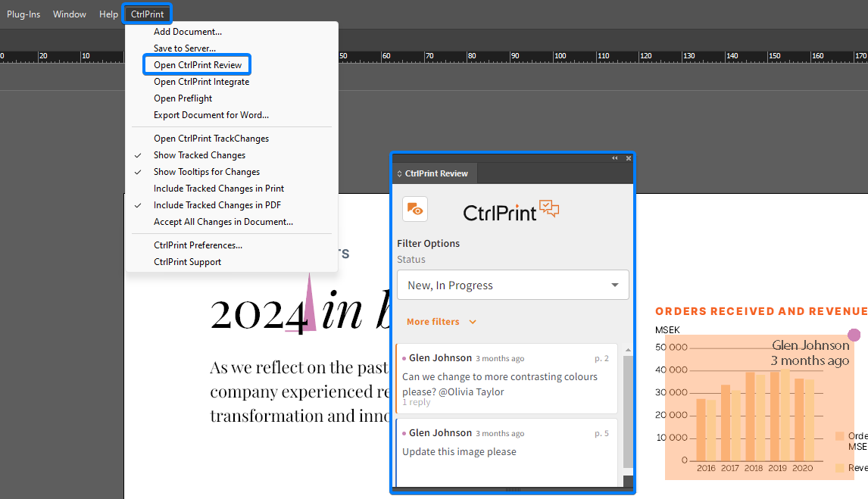The height and width of the screenshot is (499, 868).
Task: Open the Help menu
Action: tap(108, 14)
